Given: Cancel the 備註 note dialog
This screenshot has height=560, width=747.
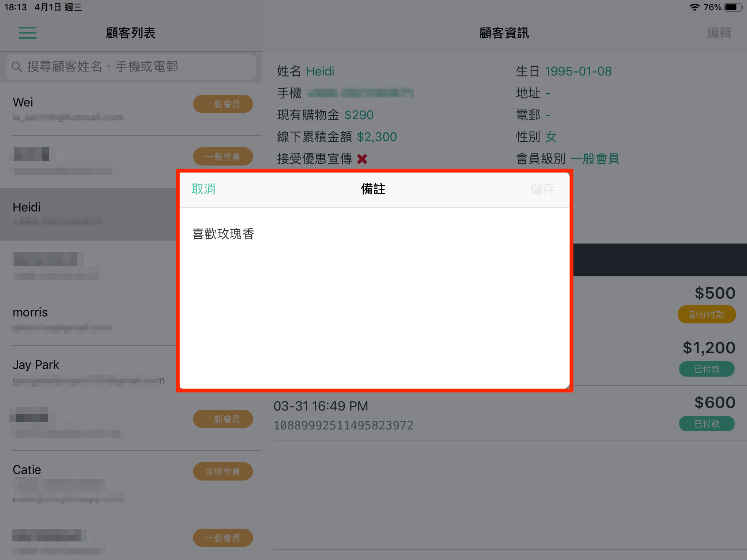Looking at the screenshot, I should 204,189.
